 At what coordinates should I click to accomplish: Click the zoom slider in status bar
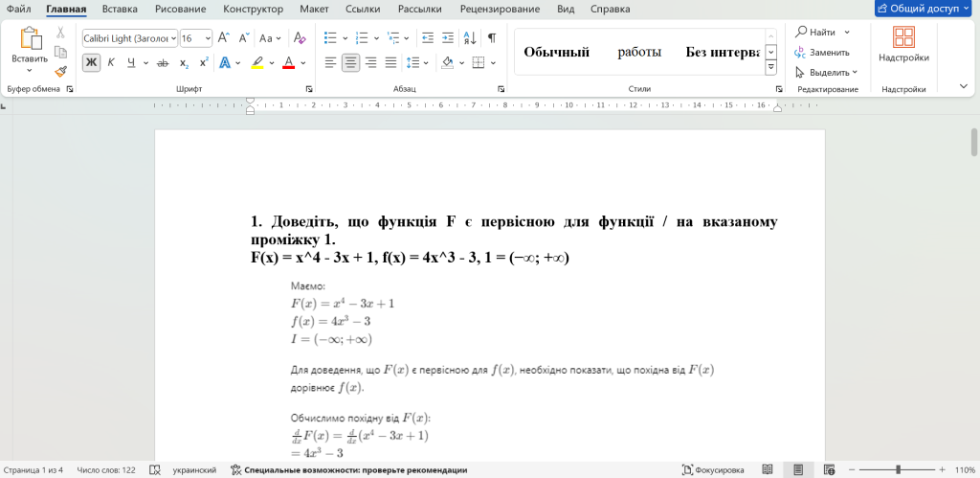[x=898, y=470]
